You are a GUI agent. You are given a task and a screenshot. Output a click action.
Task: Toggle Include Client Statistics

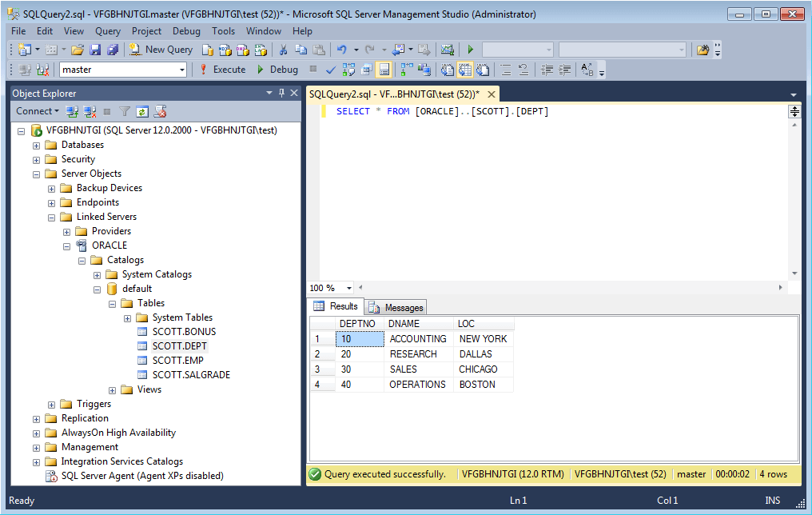pos(424,70)
